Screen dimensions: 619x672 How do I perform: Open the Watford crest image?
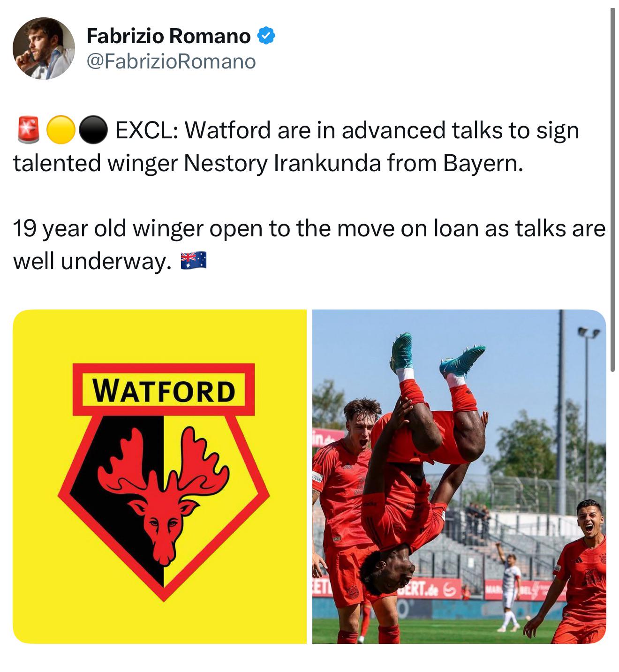pyautogui.click(x=159, y=476)
